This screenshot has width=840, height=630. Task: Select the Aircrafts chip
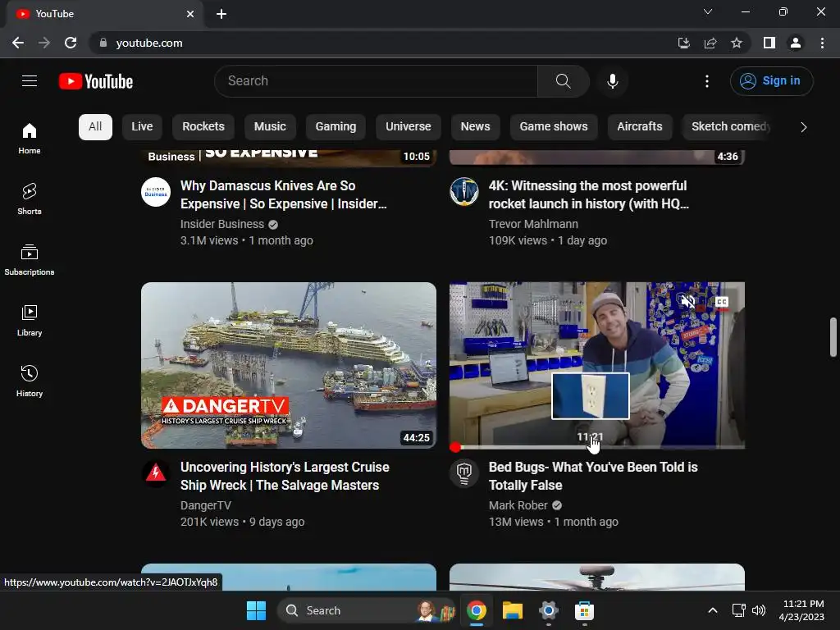640,127
